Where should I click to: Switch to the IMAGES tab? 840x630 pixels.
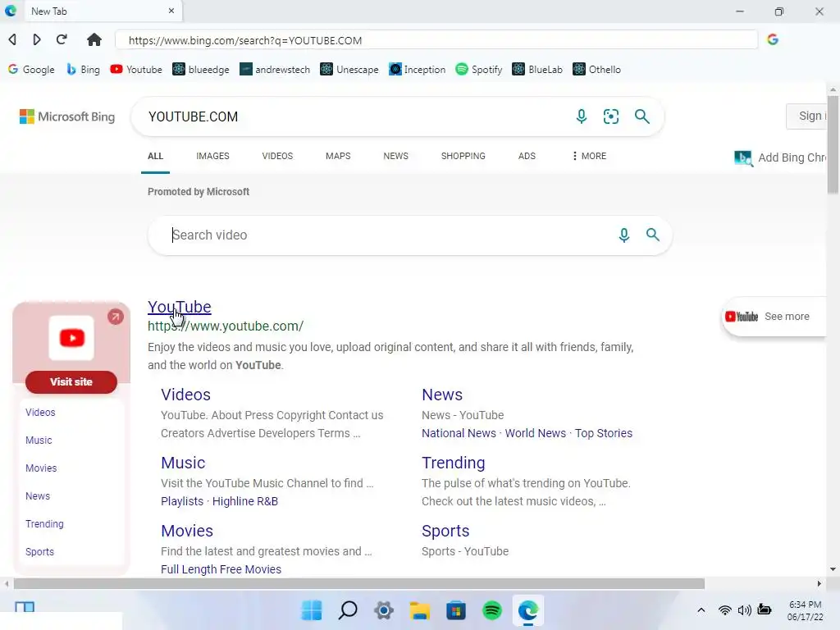pos(212,156)
